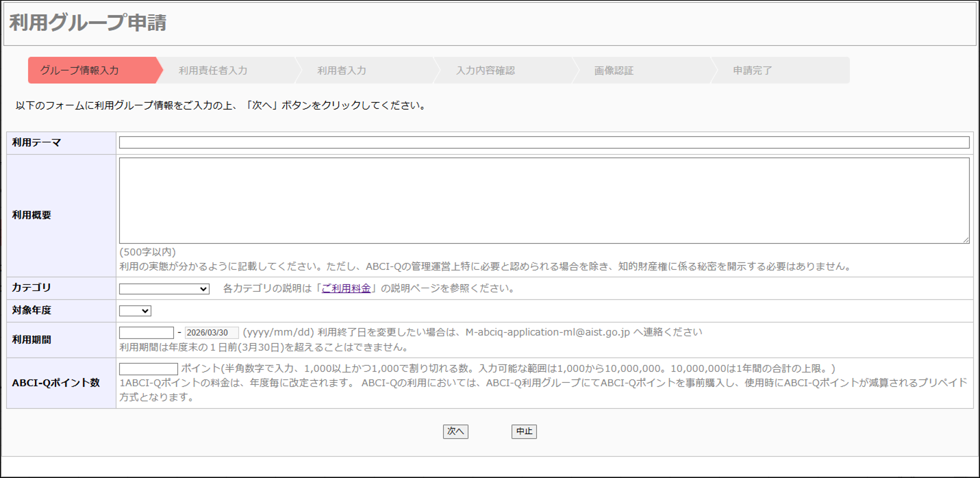Focus the ABCI-Qポイント数 input box

(148, 369)
